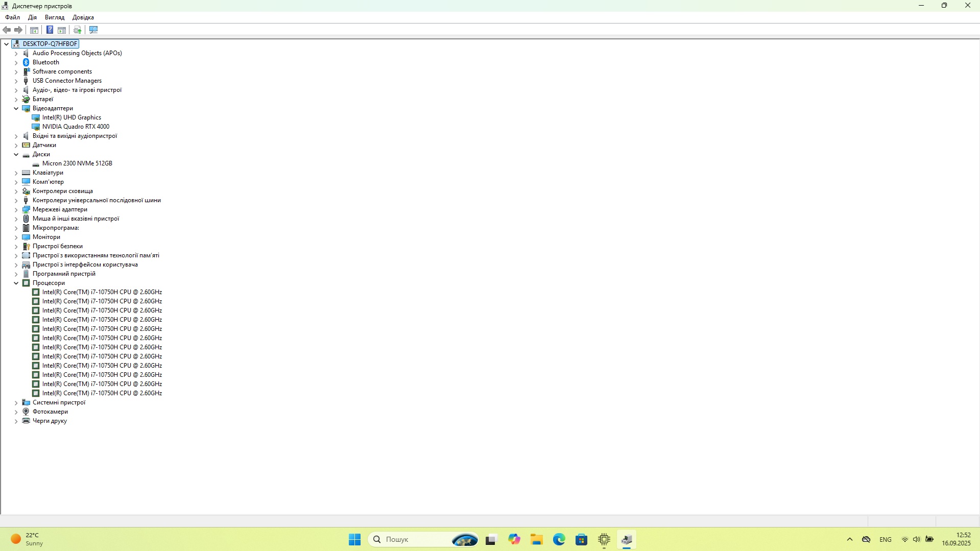Screen dimensions: 980x551
Task: Select the Черги друку printer icon
Action: tap(26, 421)
